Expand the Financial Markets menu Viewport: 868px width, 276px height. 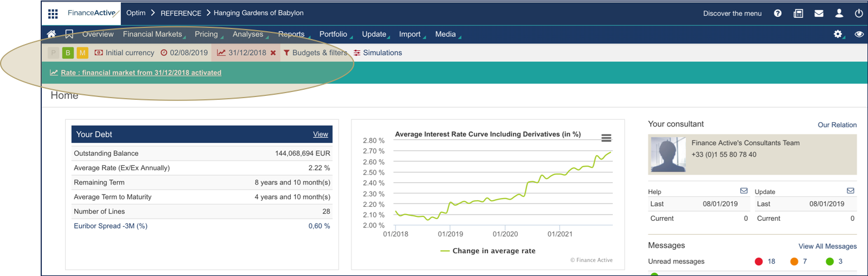click(x=153, y=34)
